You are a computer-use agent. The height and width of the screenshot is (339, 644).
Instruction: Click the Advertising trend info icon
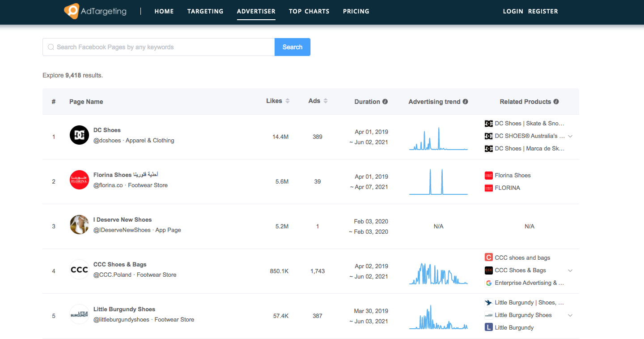click(465, 102)
